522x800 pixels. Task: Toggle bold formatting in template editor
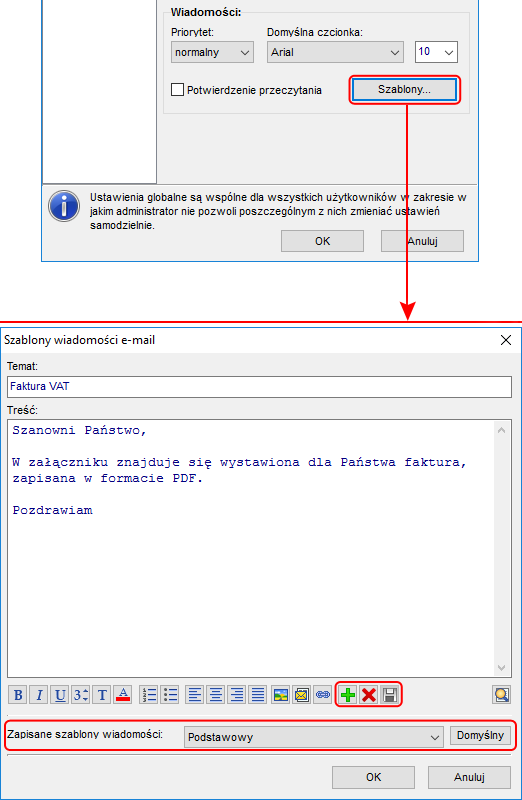click(18, 695)
